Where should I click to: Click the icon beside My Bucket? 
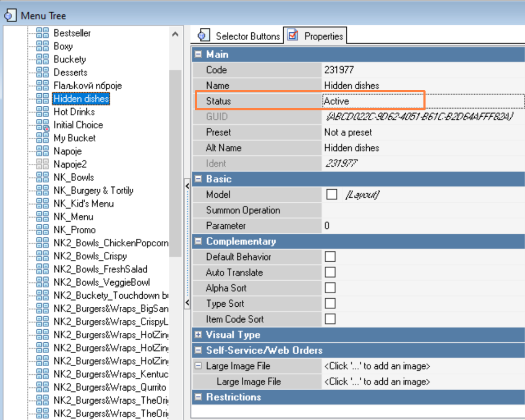42,138
